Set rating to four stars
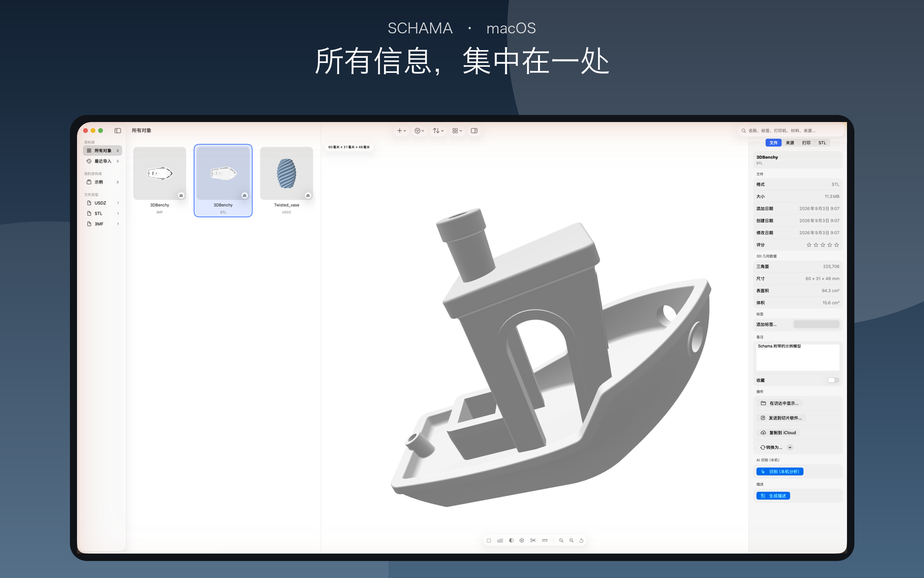This screenshot has height=578, width=924. (830, 245)
